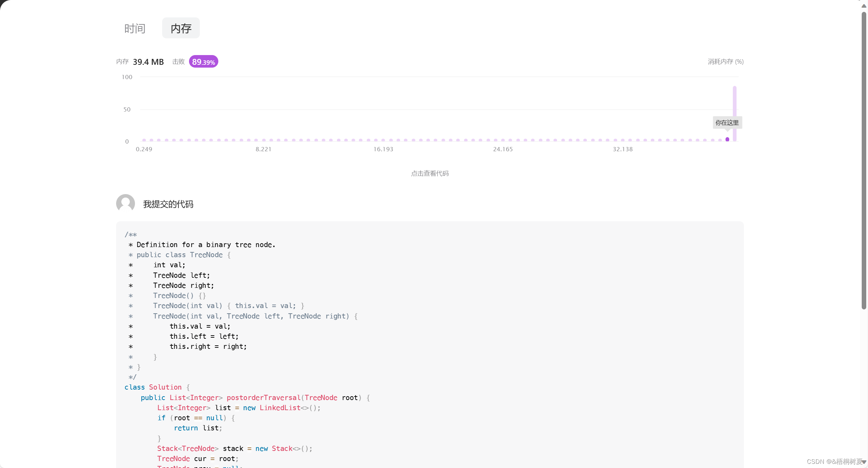This screenshot has width=868, height=468.
Task: Click the 100 y-axis label
Action: tap(127, 77)
